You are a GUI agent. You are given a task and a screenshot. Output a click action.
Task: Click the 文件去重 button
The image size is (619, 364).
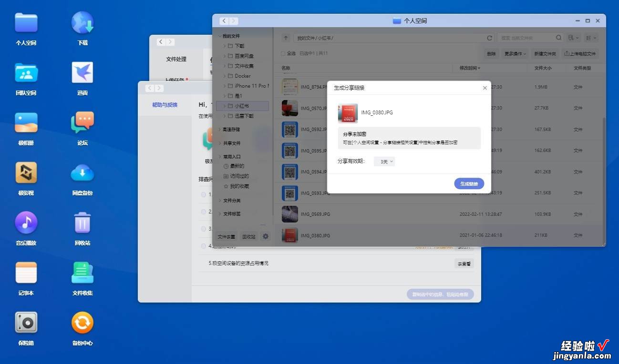tap(227, 237)
